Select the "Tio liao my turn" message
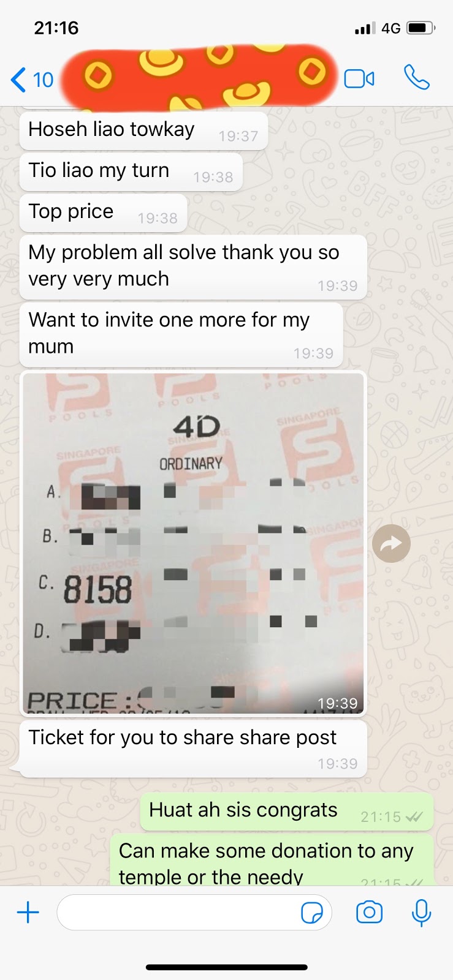The height and width of the screenshot is (980, 453). coord(131,171)
